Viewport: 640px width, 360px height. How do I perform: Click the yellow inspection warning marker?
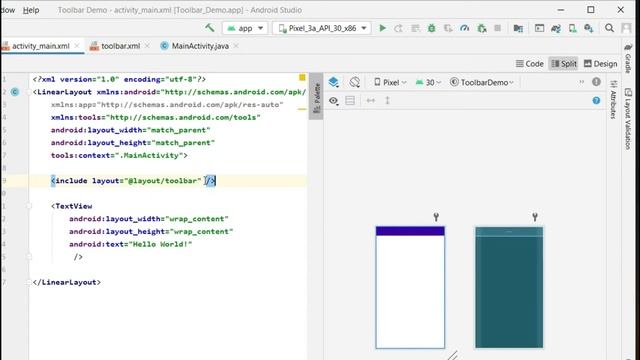click(x=302, y=77)
